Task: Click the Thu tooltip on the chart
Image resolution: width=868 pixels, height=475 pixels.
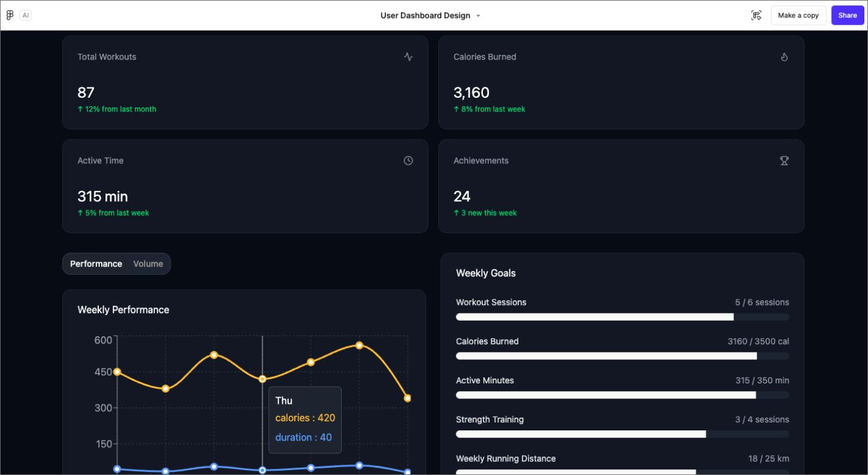Action: tap(304, 419)
